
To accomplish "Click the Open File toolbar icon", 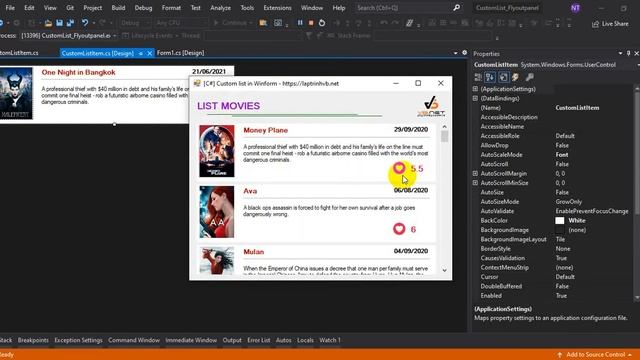I will coord(48,23).
